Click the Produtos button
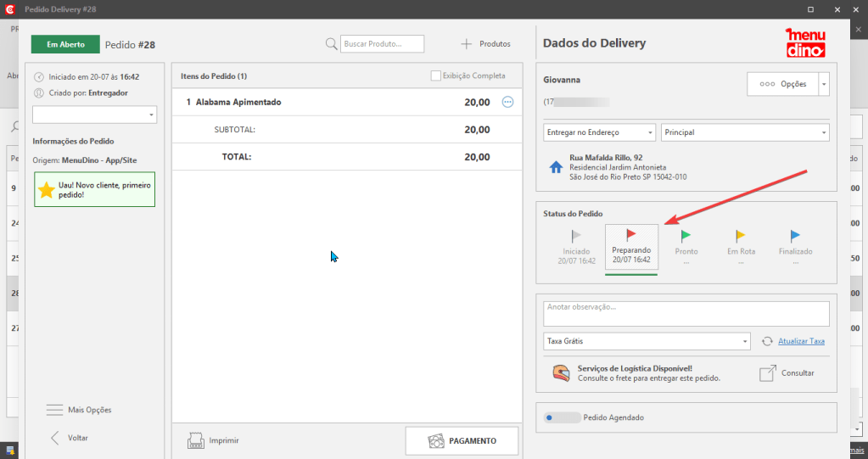 [485, 44]
